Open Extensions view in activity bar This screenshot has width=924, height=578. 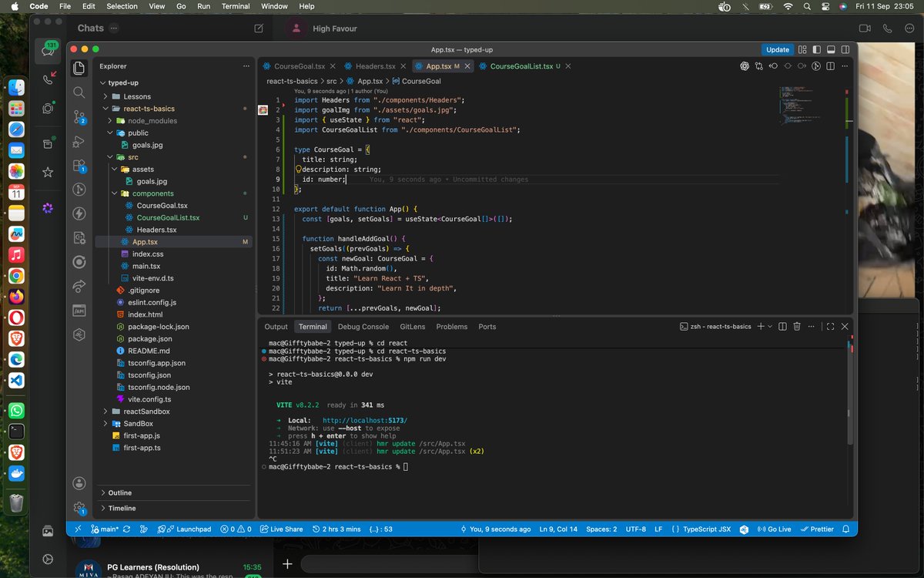79,166
